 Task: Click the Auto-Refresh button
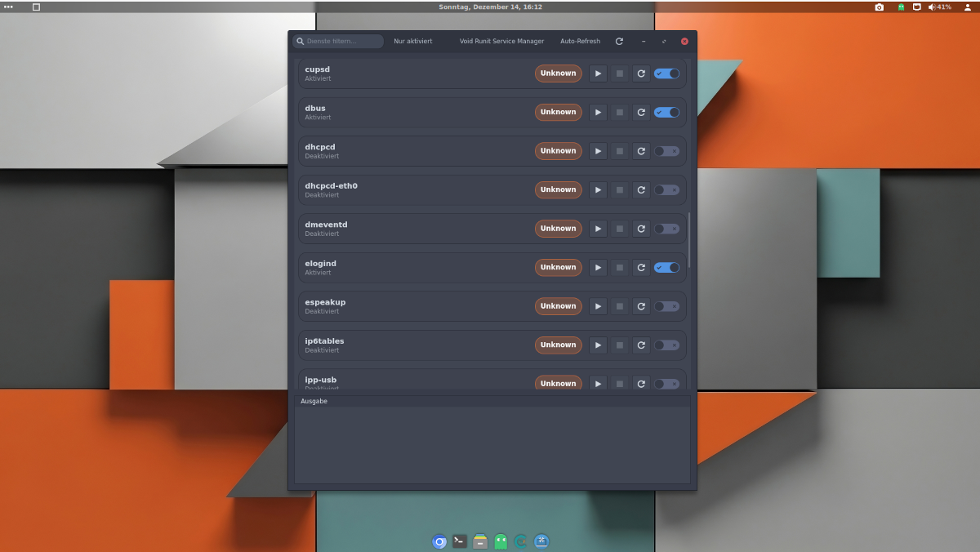[580, 41]
